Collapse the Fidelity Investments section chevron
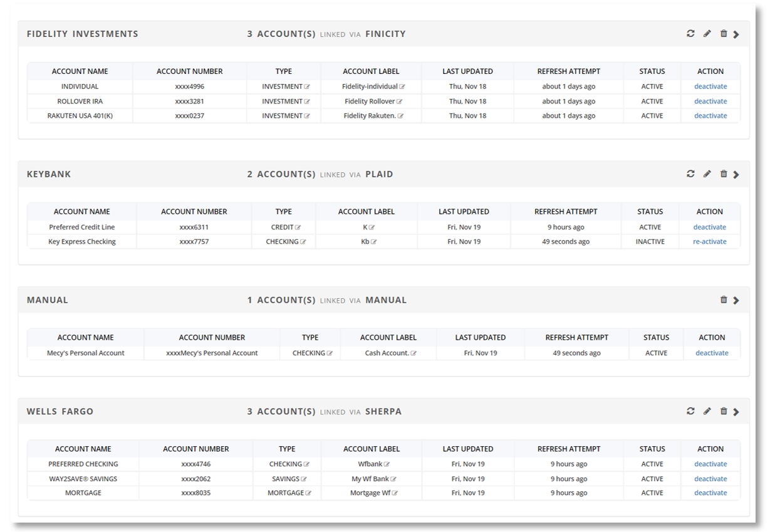The height and width of the screenshot is (532, 775). (736, 34)
